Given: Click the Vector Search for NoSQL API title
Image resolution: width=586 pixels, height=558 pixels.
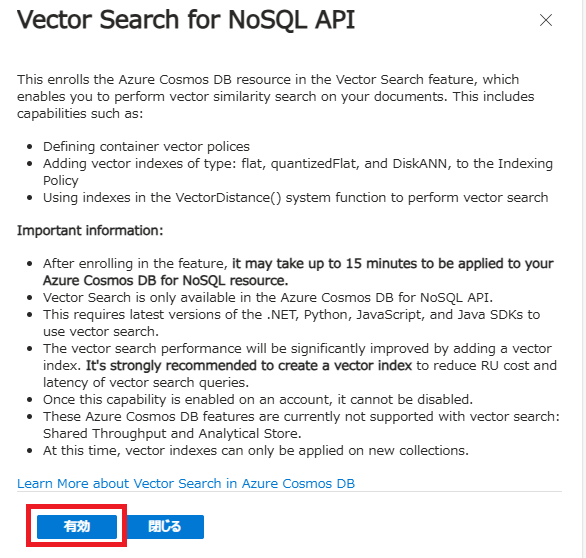Looking at the screenshot, I should (x=186, y=19).
